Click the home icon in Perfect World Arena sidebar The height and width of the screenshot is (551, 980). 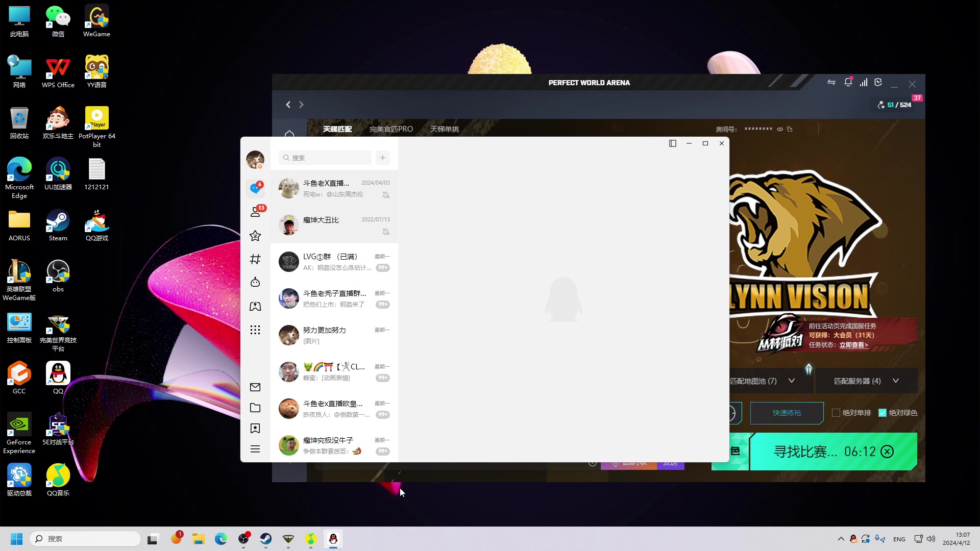tap(289, 133)
